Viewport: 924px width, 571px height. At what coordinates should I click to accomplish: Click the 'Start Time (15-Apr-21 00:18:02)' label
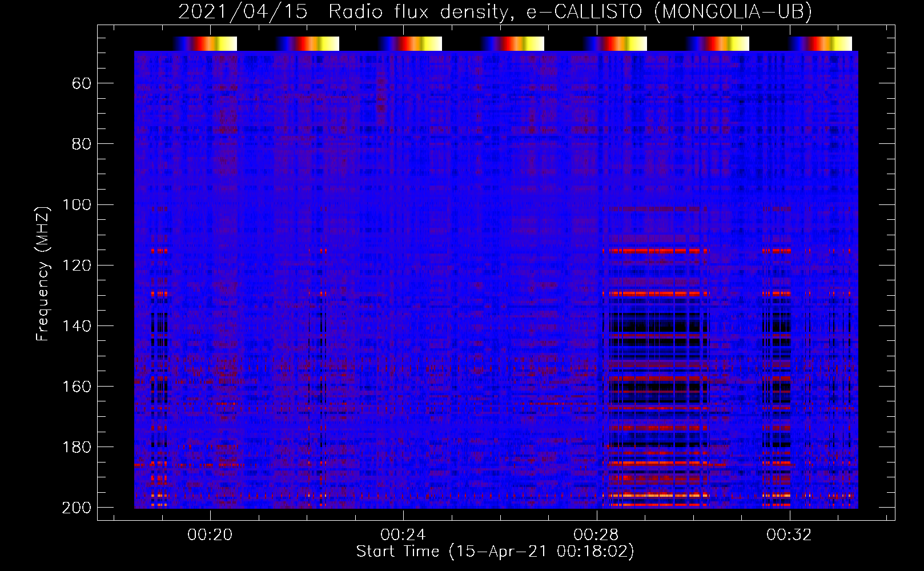point(495,552)
